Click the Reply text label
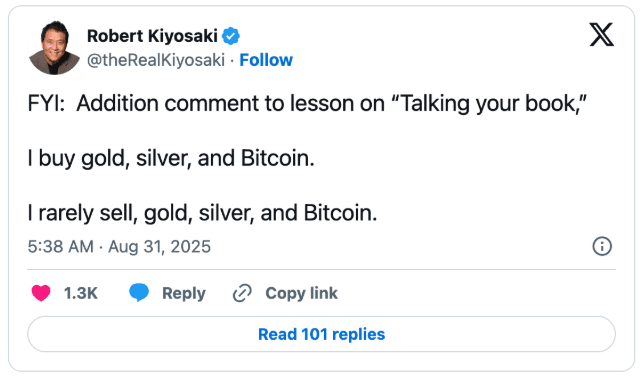The image size is (643, 380). (184, 294)
